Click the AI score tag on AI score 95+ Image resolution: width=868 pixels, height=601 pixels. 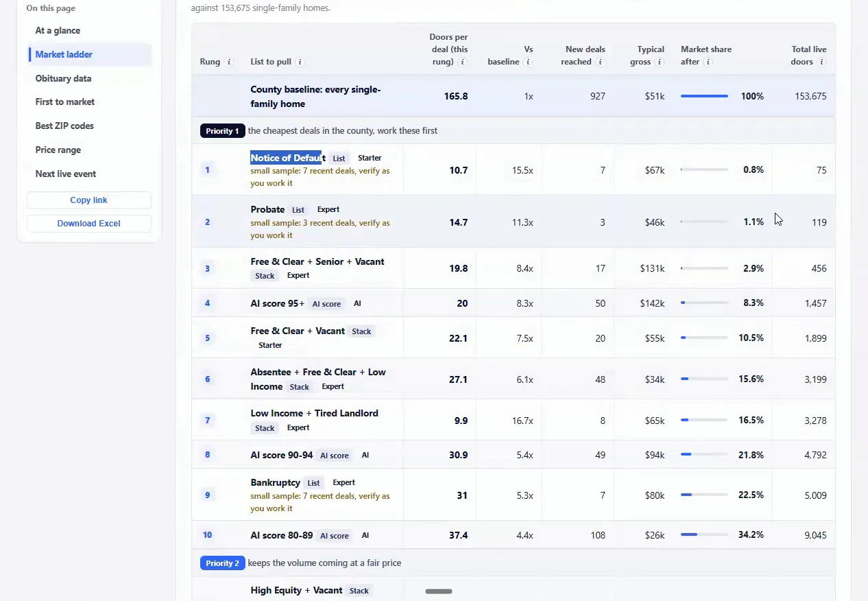coord(326,304)
